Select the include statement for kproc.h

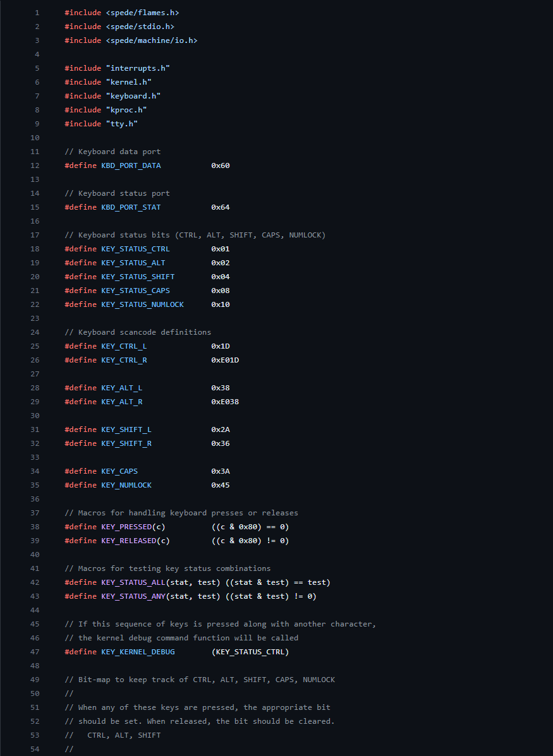(106, 109)
